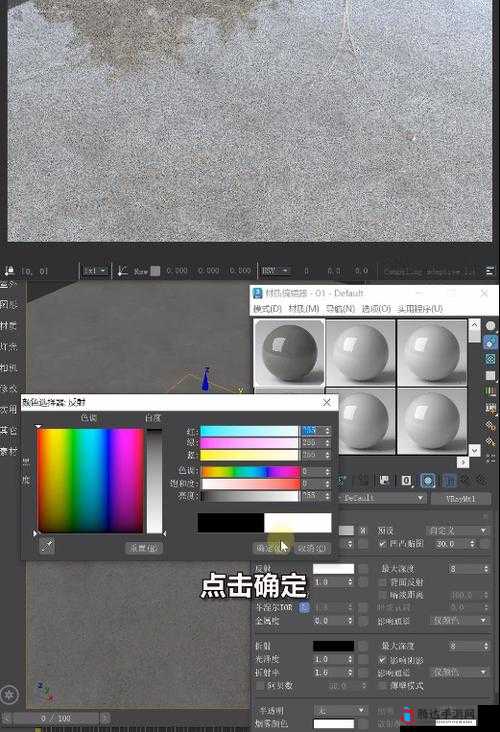Toggle the Backlight icon in material editor

[x=490, y=343]
